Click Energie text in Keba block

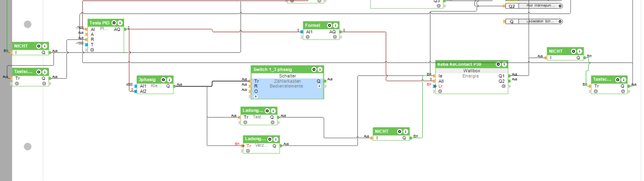tap(471, 76)
